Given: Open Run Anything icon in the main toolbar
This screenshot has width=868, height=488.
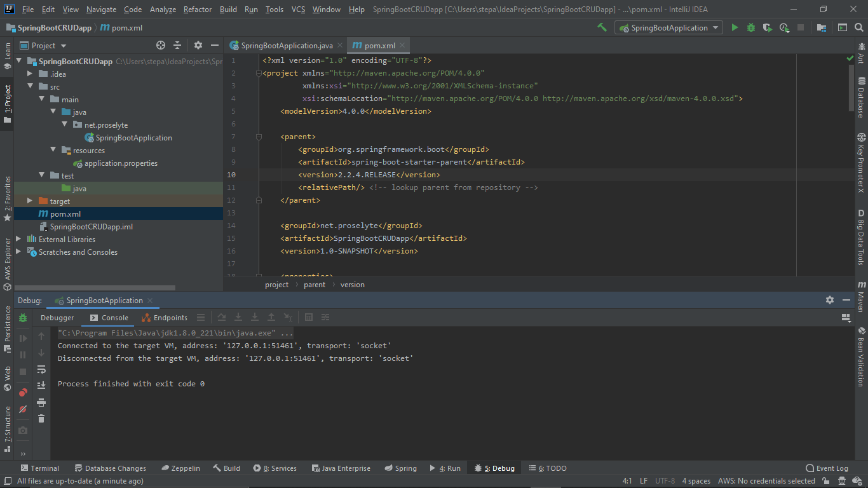Looking at the screenshot, I should click(842, 27).
